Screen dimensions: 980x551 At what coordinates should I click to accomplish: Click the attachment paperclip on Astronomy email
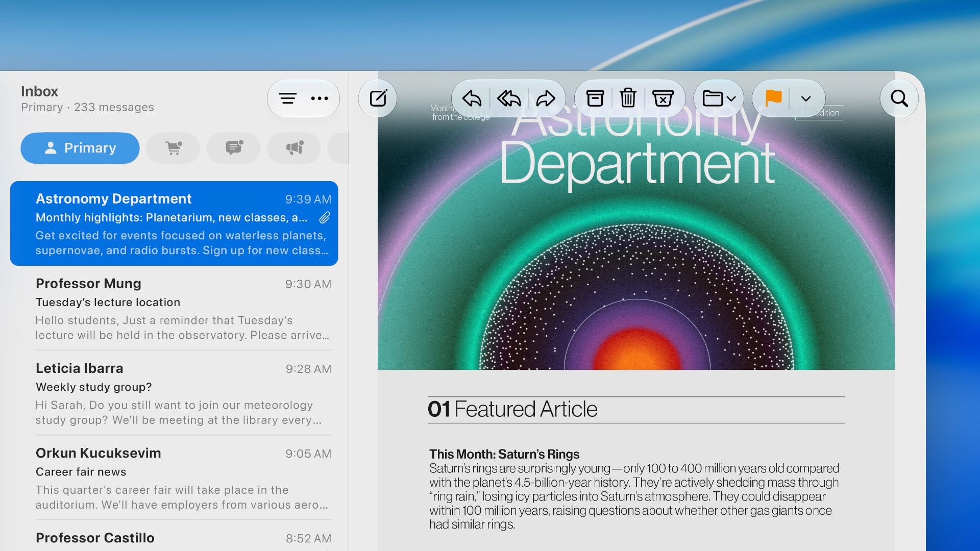click(x=325, y=218)
